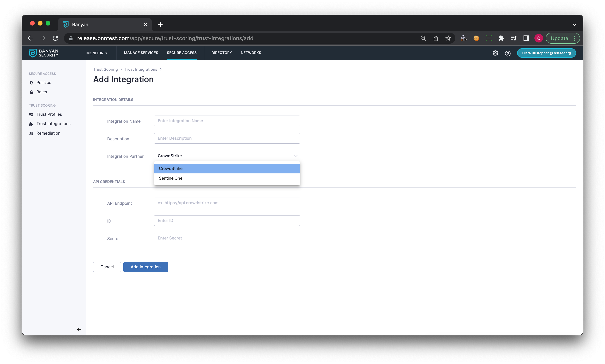
Task: Open the SECURE ACCESS tab
Action: click(x=182, y=53)
